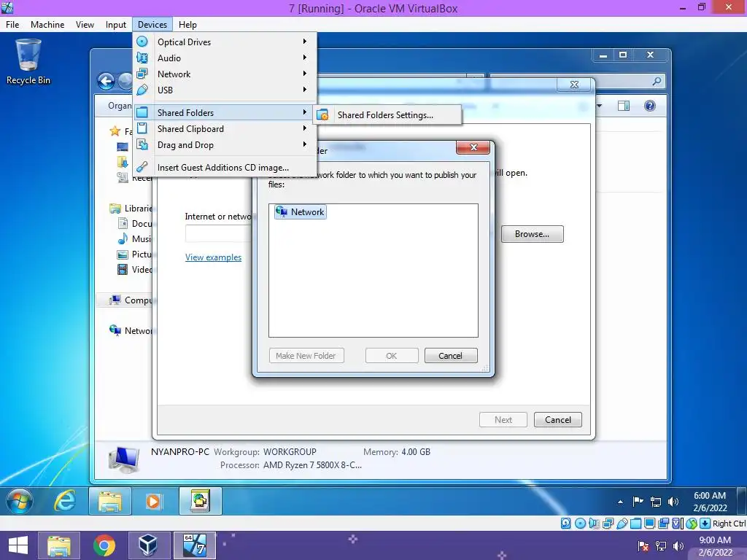Click the optical disk status bar icon
747x560 pixels.
[580, 524]
